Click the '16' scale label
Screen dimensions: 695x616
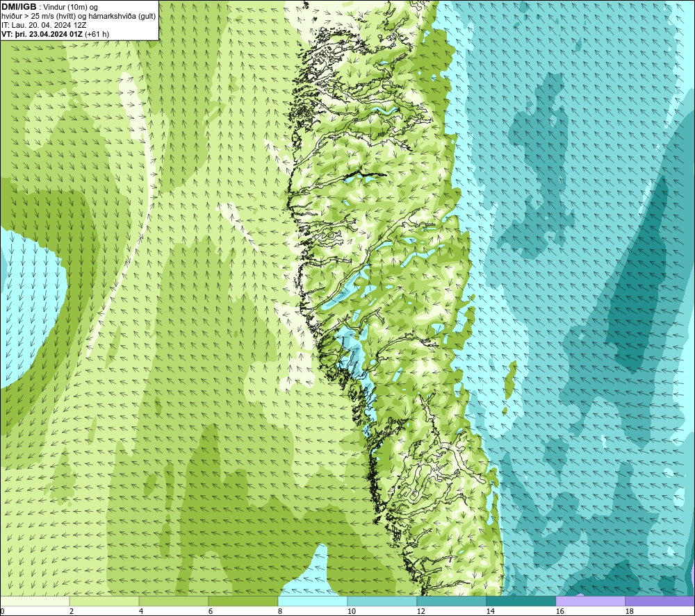559,612
